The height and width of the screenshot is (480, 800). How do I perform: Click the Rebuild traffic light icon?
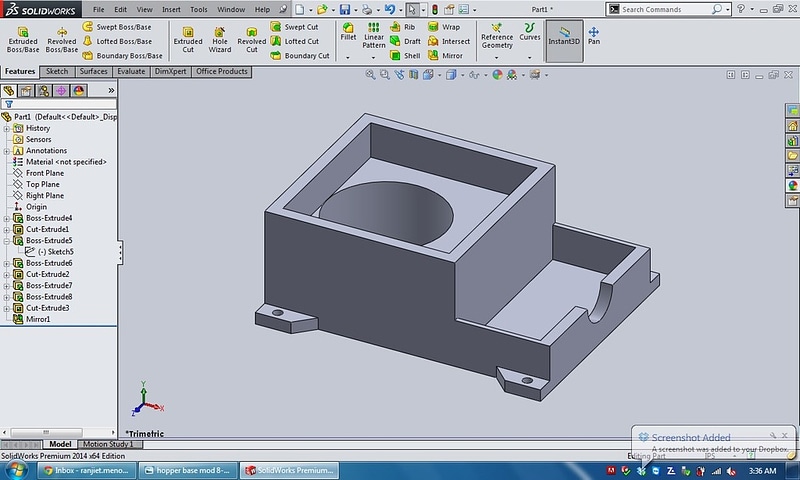click(435, 9)
